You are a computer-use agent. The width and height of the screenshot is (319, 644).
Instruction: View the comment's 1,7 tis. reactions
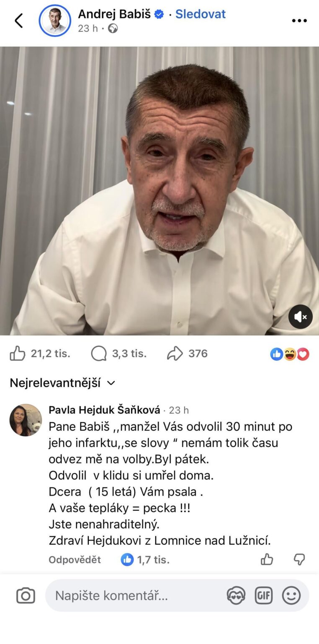click(145, 559)
